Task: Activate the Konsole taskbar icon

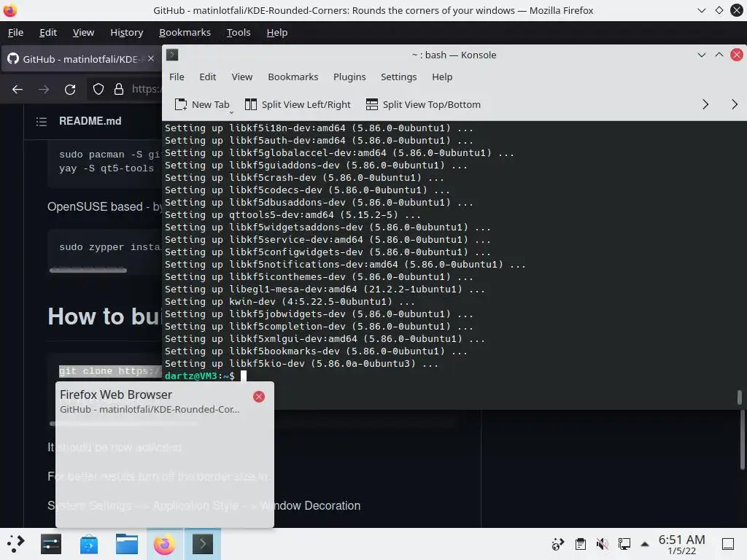Action: (203, 544)
